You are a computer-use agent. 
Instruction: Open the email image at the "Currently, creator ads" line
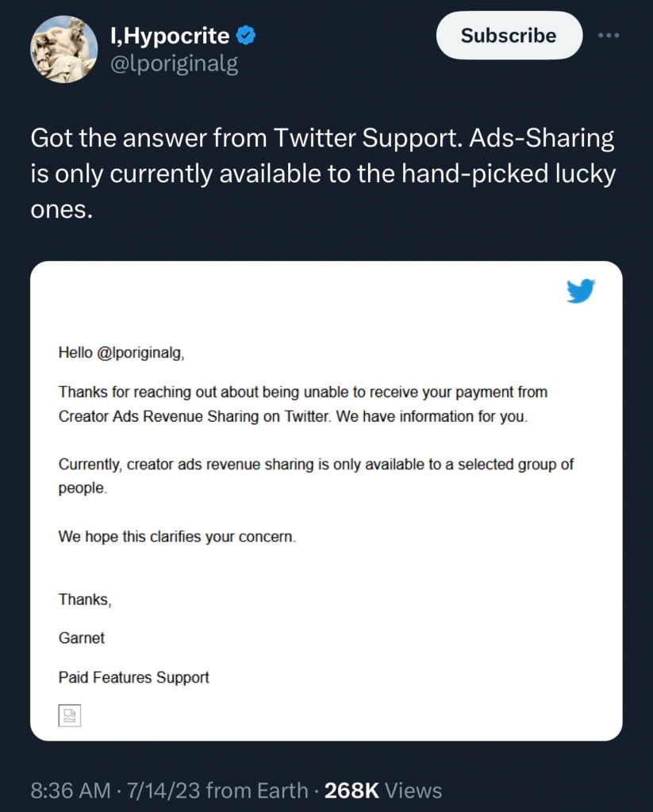(x=316, y=476)
